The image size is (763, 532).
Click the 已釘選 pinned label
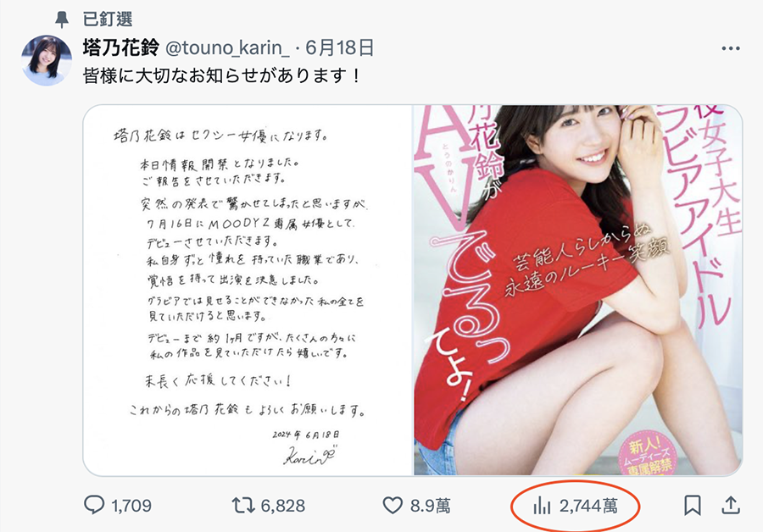pyautogui.click(x=108, y=19)
